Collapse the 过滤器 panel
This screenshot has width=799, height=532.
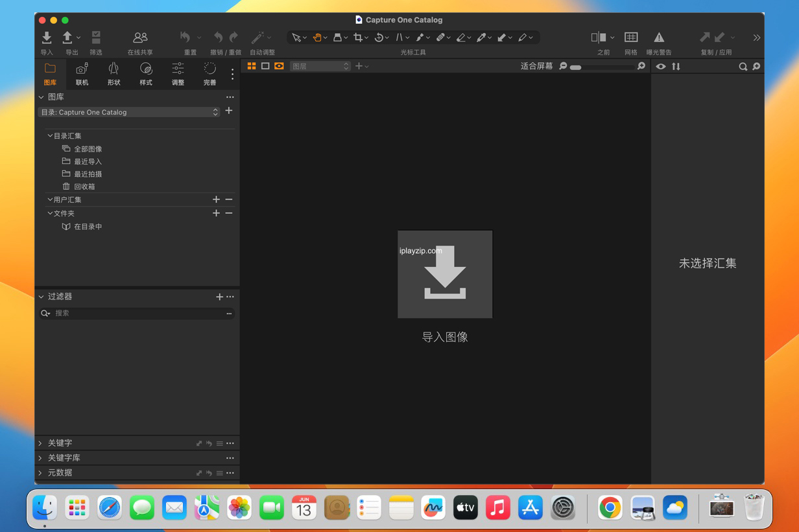click(42, 297)
